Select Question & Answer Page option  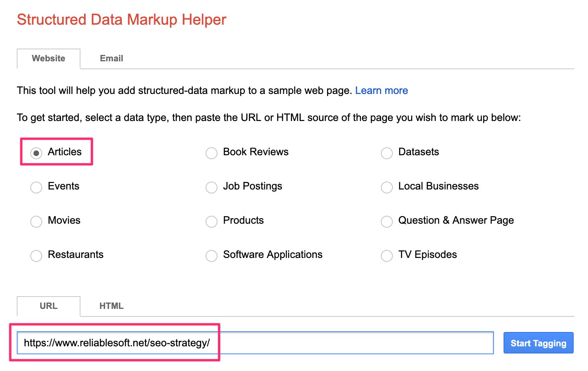coord(387,221)
